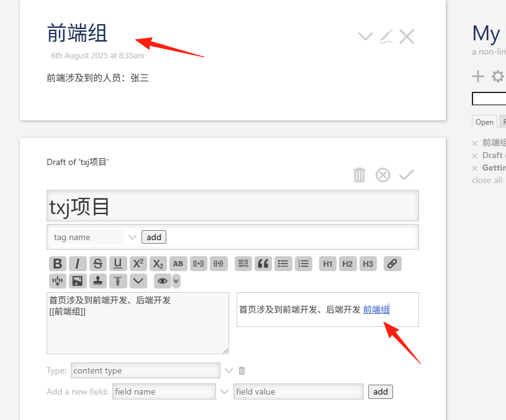This screenshot has width=506, height=420.
Task: Open the tag name dropdown chevron
Action: pos(132,237)
